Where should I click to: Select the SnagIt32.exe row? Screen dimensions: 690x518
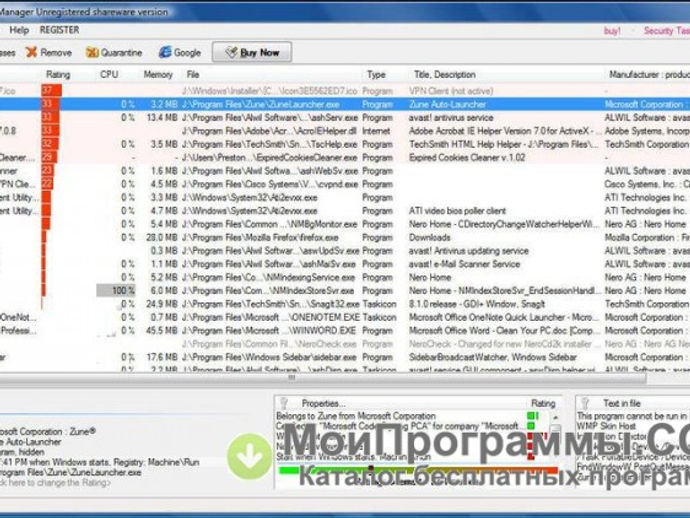point(345,304)
